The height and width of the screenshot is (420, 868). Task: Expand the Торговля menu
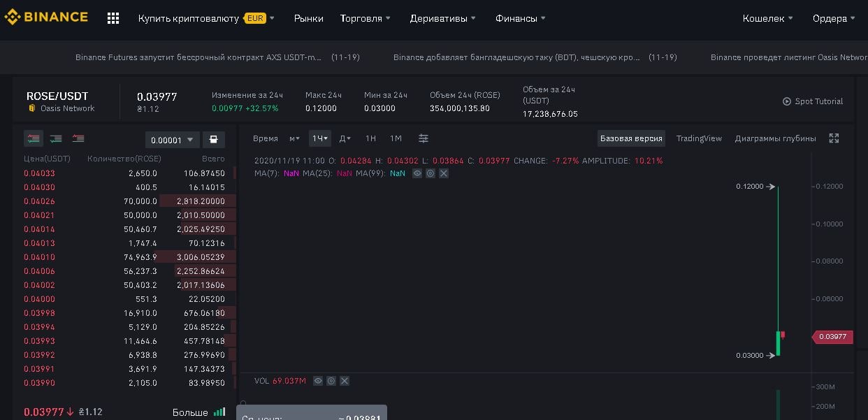(366, 18)
